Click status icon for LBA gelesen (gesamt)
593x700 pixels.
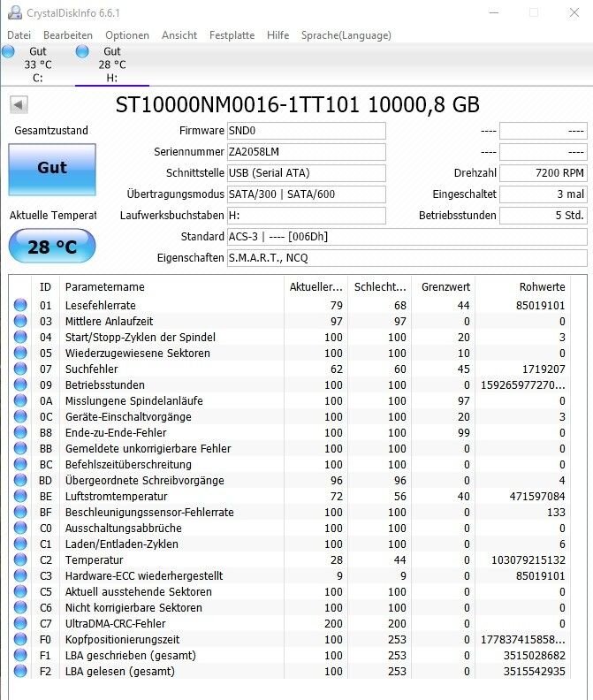point(20,672)
